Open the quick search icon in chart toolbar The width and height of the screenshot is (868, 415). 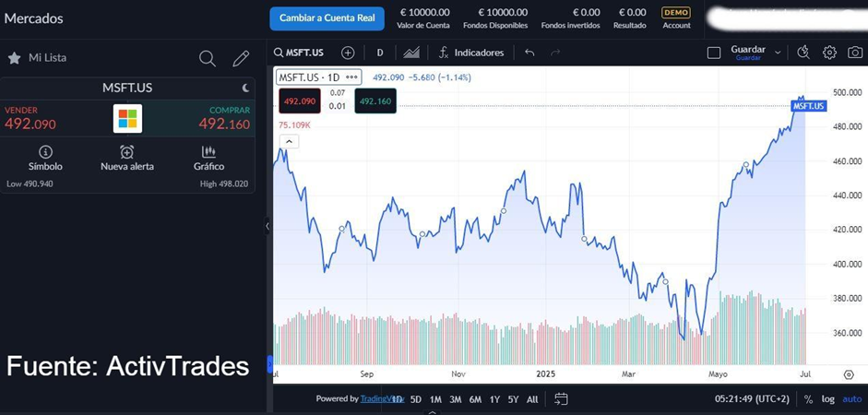tap(803, 53)
